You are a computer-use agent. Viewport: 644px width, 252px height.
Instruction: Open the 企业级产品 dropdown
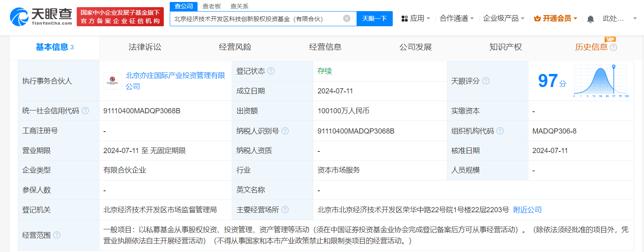coord(503,18)
